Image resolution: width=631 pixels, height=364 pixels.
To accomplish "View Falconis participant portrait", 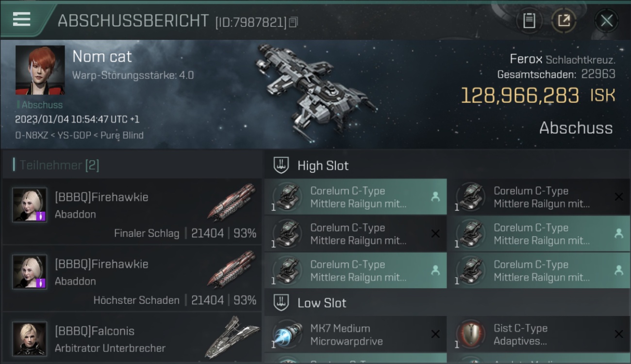I will pos(30,339).
